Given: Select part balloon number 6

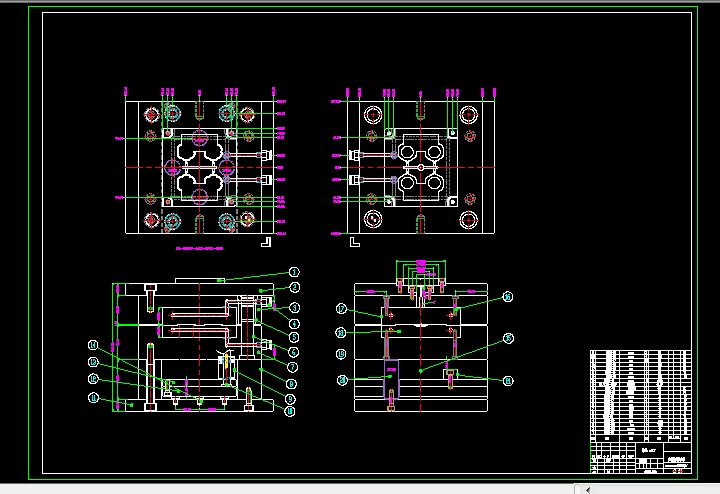Looking at the screenshot, I should click(x=294, y=352).
